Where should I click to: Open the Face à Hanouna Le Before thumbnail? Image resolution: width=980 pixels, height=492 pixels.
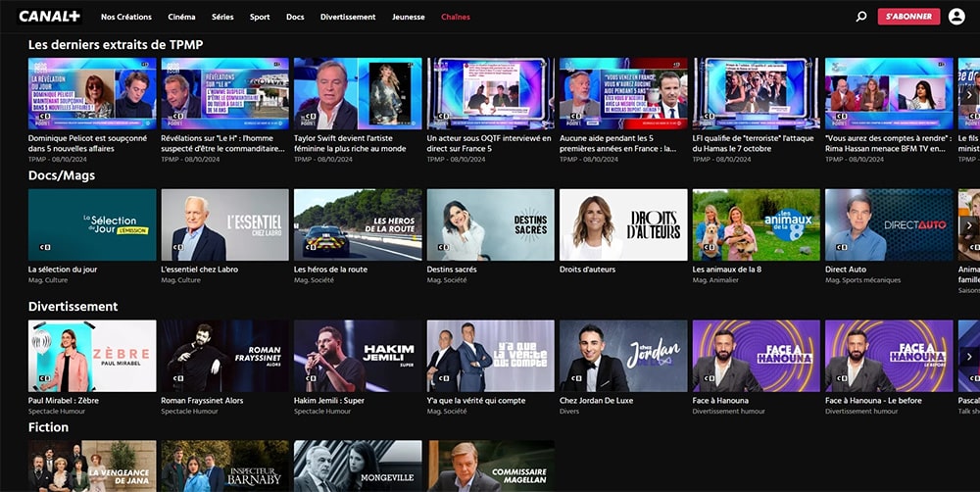click(x=890, y=357)
